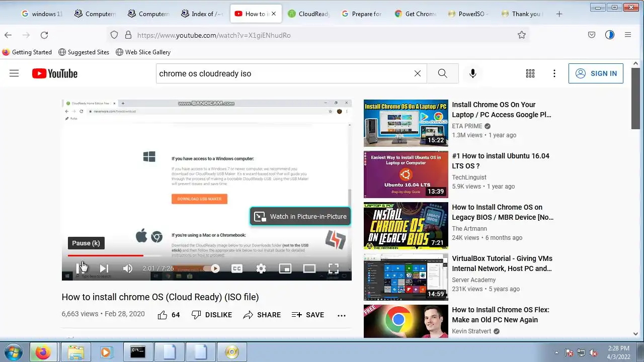
Task: Close the current YouTube tab
Action: point(274,14)
